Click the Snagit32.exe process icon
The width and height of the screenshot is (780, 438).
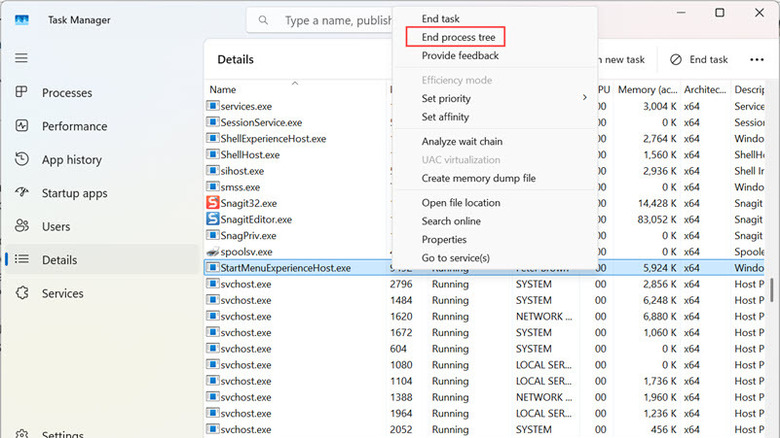pyautogui.click(x=212, y=203)
